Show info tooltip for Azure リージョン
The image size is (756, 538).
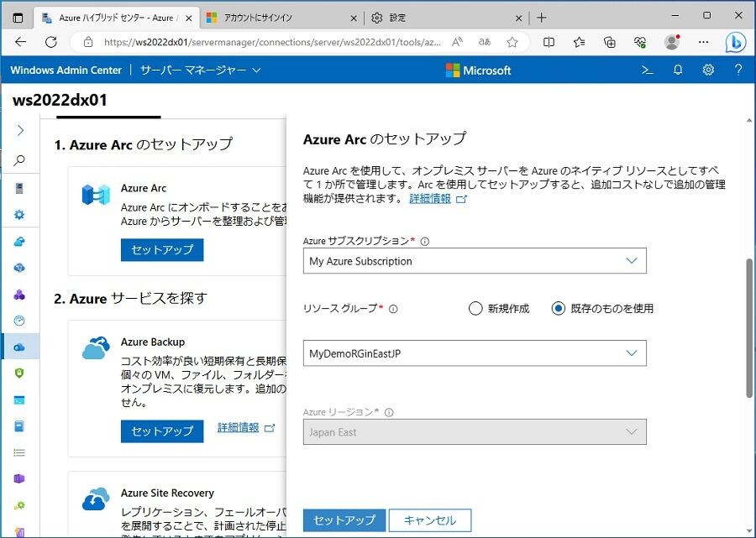(x=389, y=412)
